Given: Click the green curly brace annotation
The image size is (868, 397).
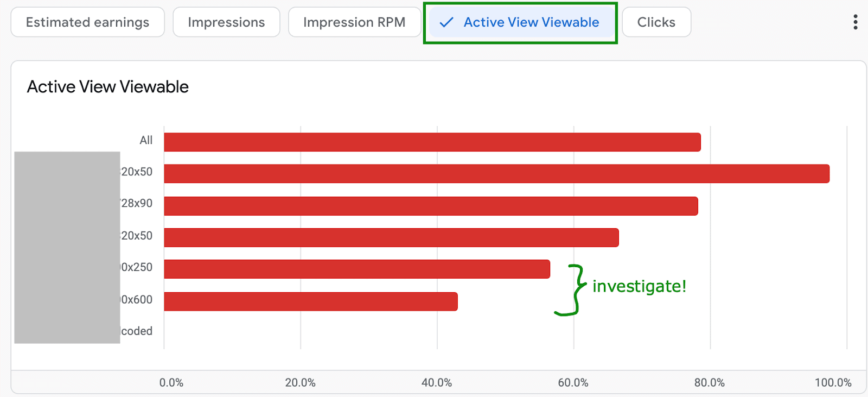Looking at the screenshot, I should click(572, 290).
